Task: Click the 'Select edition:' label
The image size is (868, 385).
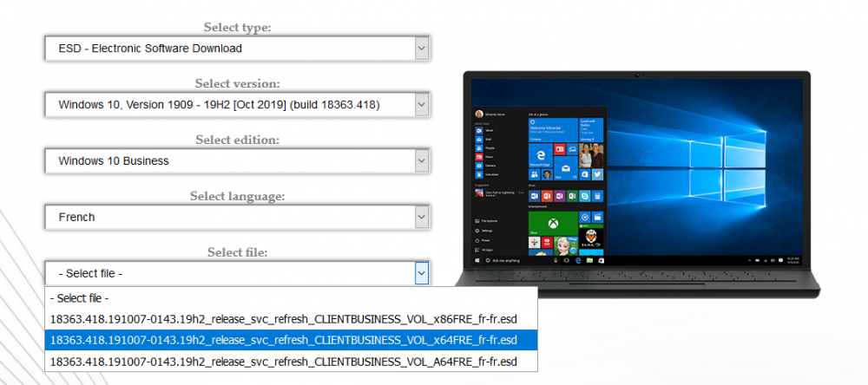Action: (x=238, y=140)
